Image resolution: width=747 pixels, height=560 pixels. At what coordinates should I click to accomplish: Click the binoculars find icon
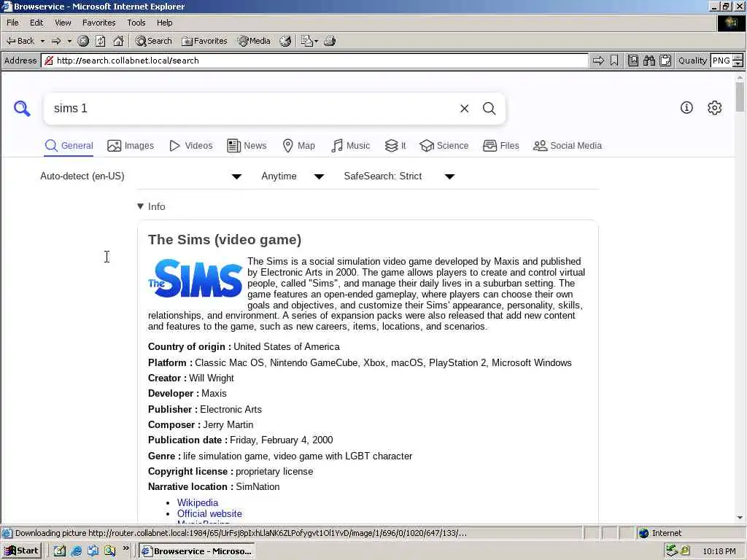tap(649, 61)
